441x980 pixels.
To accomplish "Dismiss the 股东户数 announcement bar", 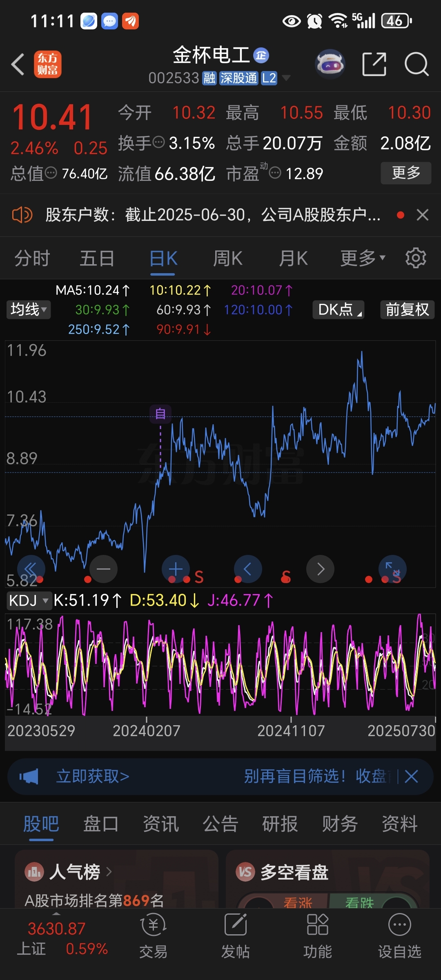I will 423,215.
